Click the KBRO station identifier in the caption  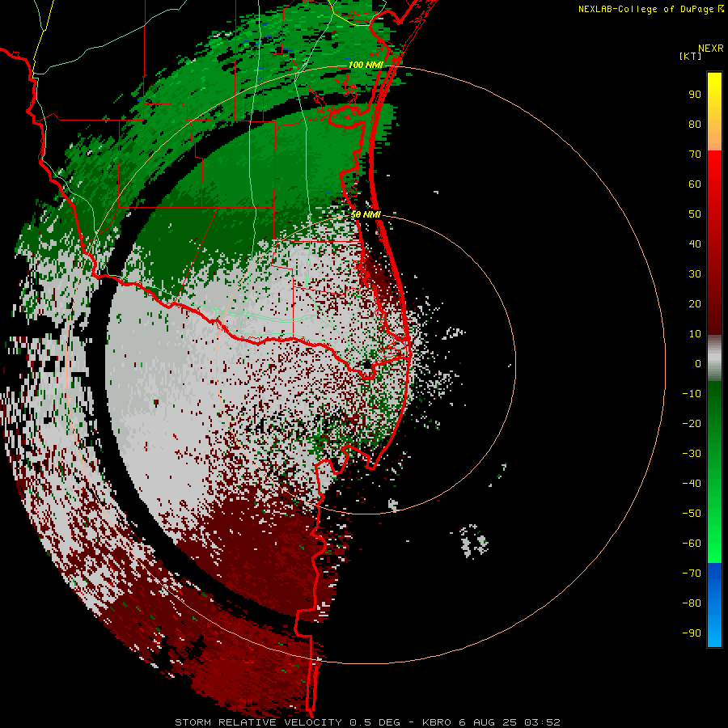pos(438,722)
